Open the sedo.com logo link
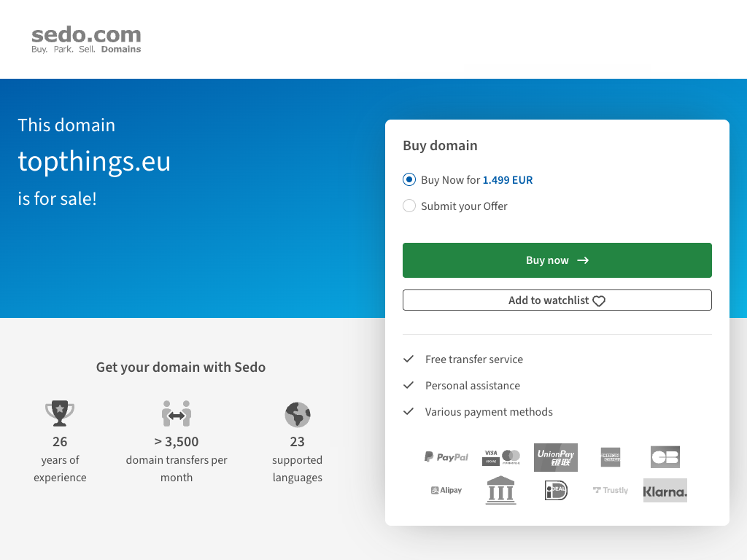 click(86, 39)
